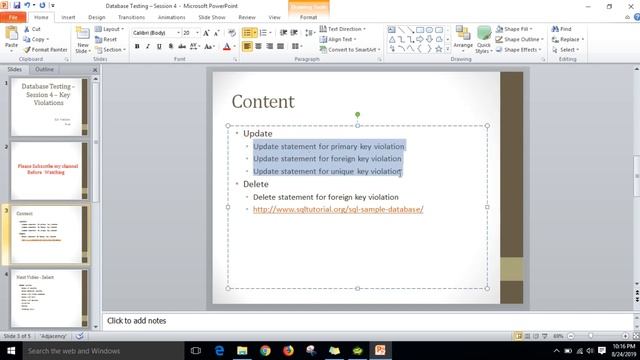The image size is (640, 360).
Task: Switch to the Outline pane tab
Action: [44, 69]
